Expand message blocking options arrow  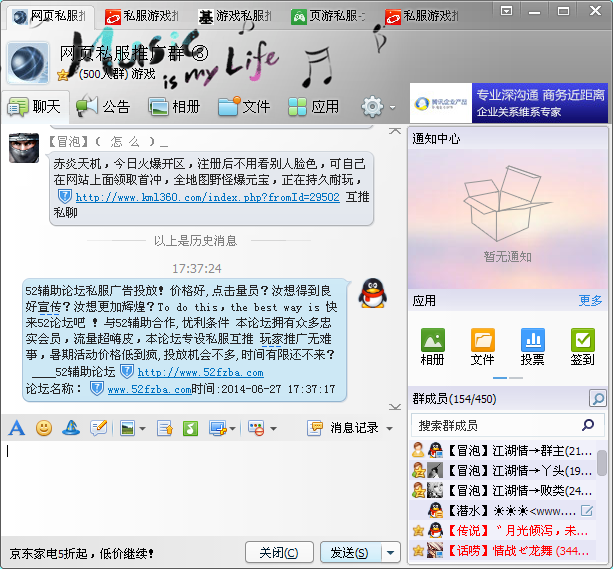tap(273, 429)
